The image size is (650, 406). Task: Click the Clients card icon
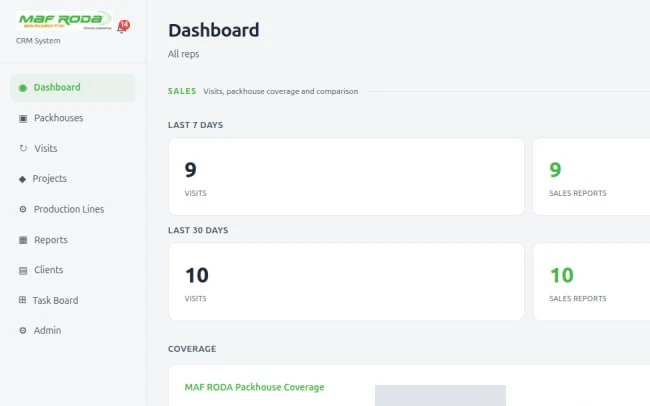point(23,271)
